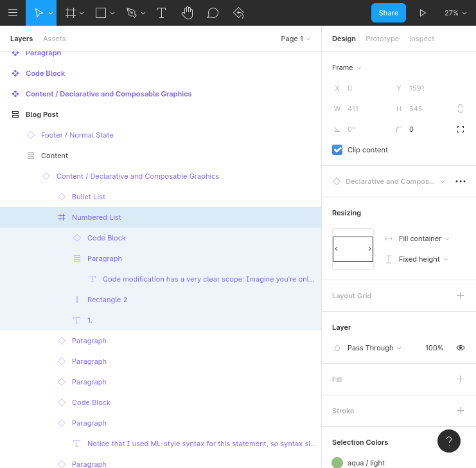Add a Stroke with plus icon
This screenshot has height=468, width=476.
[460, 411]
